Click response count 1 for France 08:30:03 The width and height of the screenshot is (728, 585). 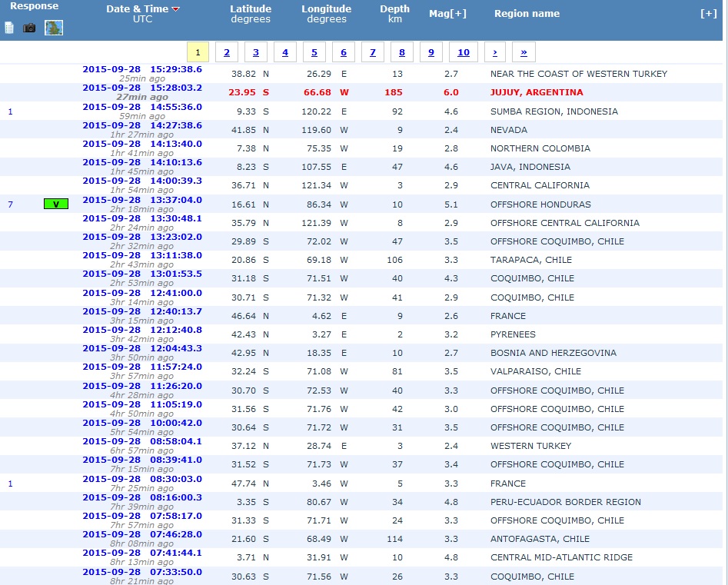(10, 484)
